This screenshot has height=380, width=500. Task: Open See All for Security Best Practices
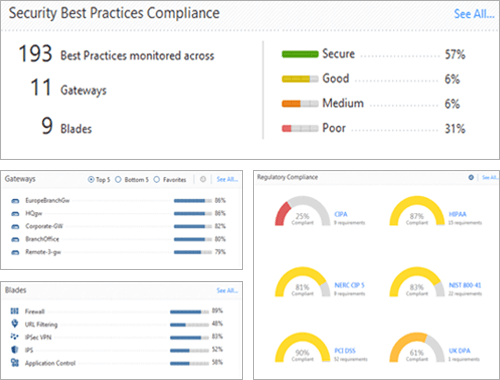tap(474, 14)
